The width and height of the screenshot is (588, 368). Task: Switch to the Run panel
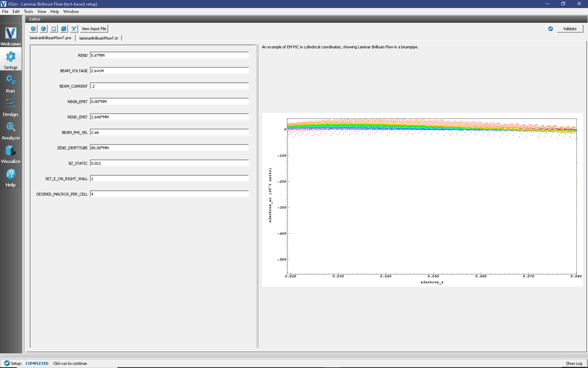(x=11, y=84)
